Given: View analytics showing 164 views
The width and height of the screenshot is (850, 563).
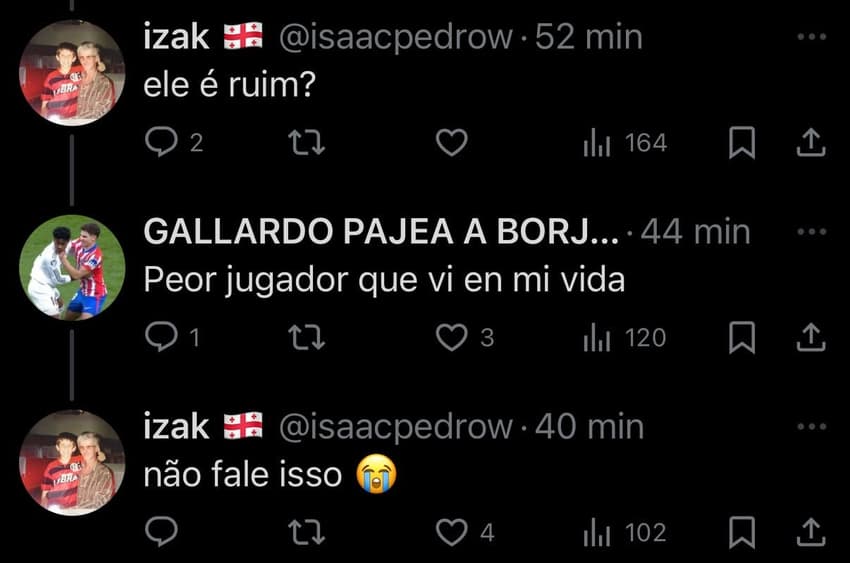Looking at the screenshot, I should tap(625, 143).
